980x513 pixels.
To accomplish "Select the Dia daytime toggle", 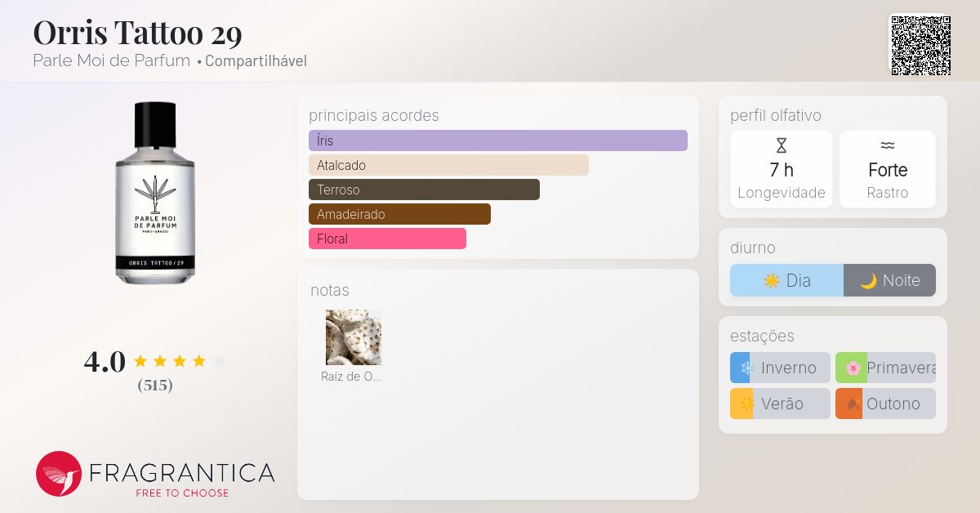I will (x=786, y=280).
